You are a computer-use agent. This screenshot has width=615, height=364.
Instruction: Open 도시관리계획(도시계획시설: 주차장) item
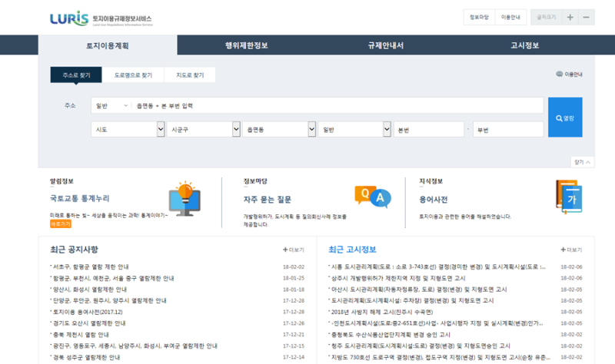(x=412, y=300)
